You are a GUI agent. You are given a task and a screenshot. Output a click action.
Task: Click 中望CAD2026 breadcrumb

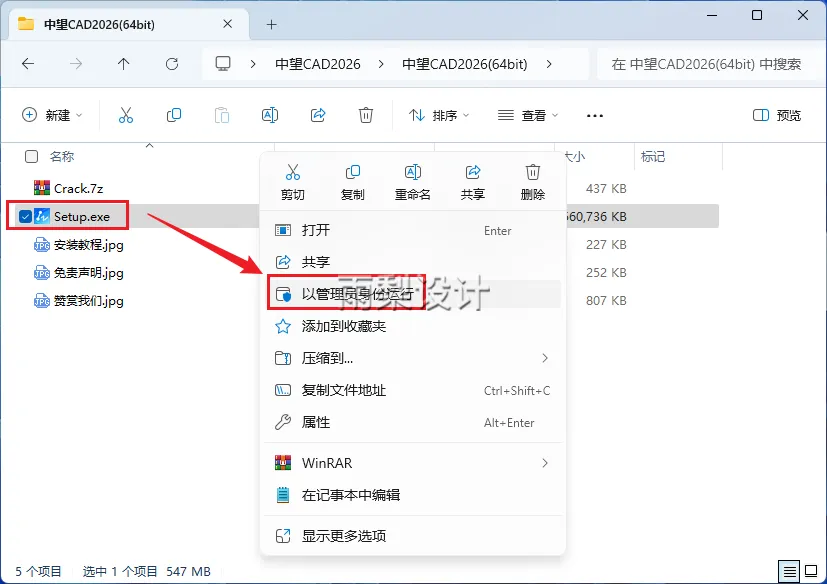click(318, 64)
